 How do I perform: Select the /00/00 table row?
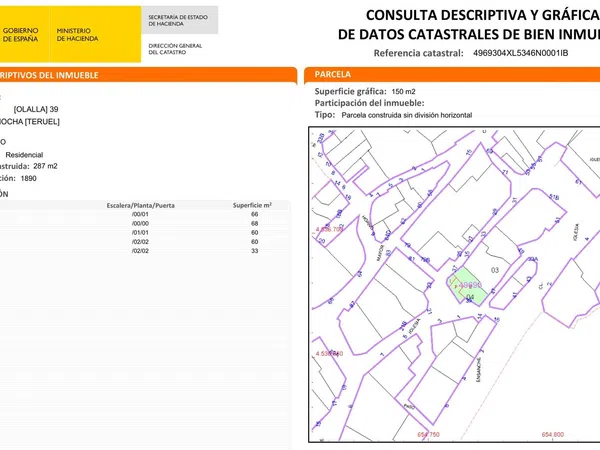[x=145, y=223]
